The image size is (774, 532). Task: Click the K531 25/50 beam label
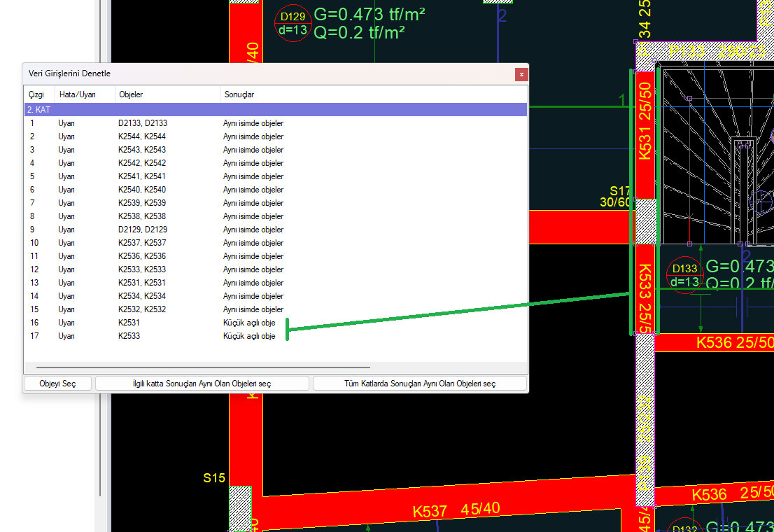pos(645,121)
